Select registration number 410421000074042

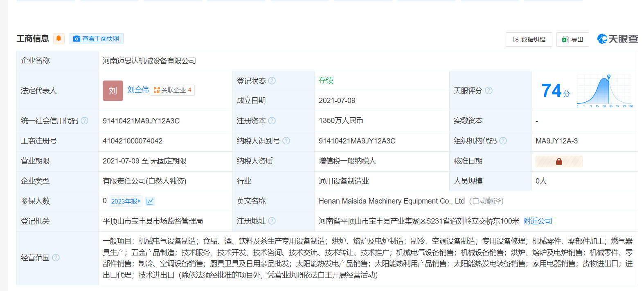tap(133, 141)
